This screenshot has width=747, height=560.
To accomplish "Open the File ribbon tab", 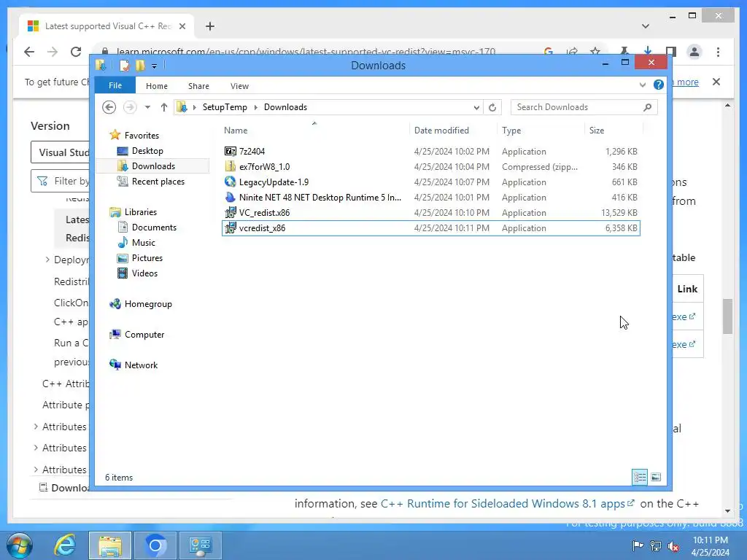I will [115, 86].
